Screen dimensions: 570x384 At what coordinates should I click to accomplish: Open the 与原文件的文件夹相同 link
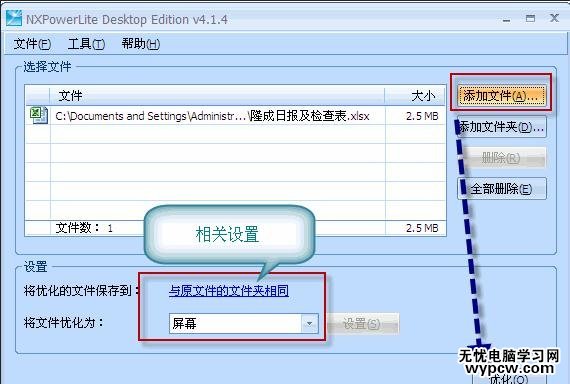click(x=229, y=291)
